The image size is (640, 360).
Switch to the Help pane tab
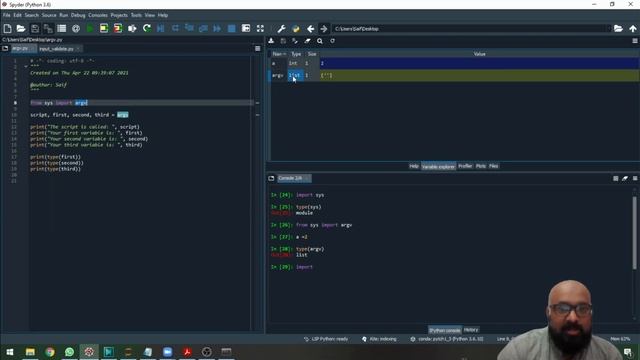(x=414, y=166)
